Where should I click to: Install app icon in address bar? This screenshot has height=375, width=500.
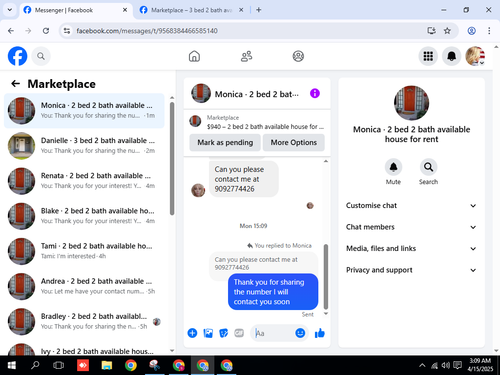[x=432, y=31]
